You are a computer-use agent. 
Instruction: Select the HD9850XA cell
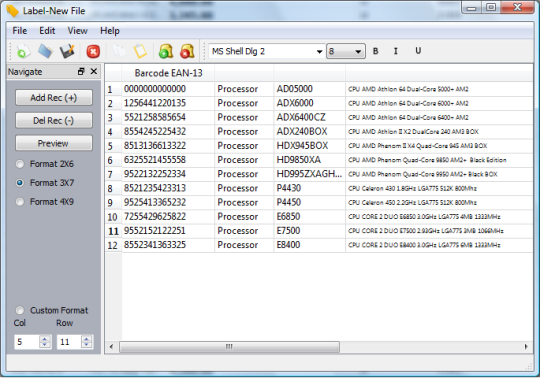[x=310, y=160]
